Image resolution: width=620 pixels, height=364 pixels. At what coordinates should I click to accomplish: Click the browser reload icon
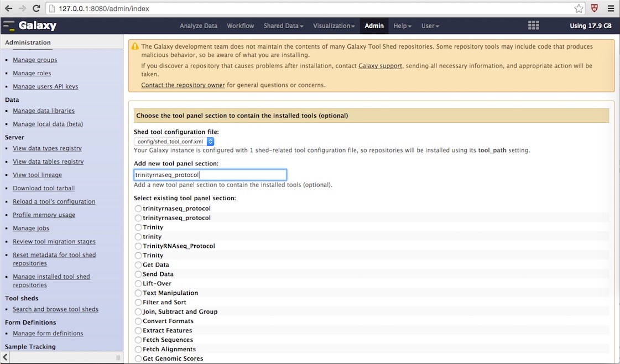(x=35, y=8)
